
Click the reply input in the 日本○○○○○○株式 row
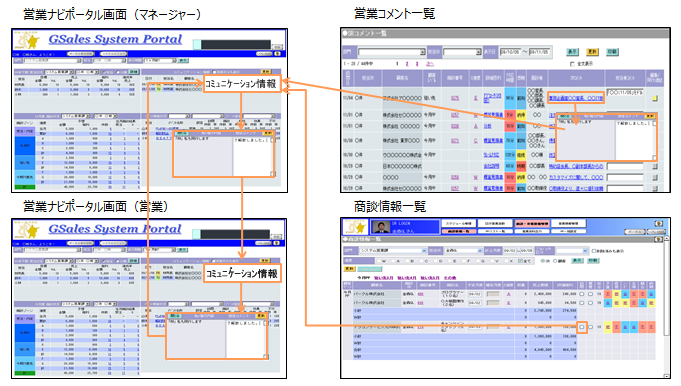625,166
